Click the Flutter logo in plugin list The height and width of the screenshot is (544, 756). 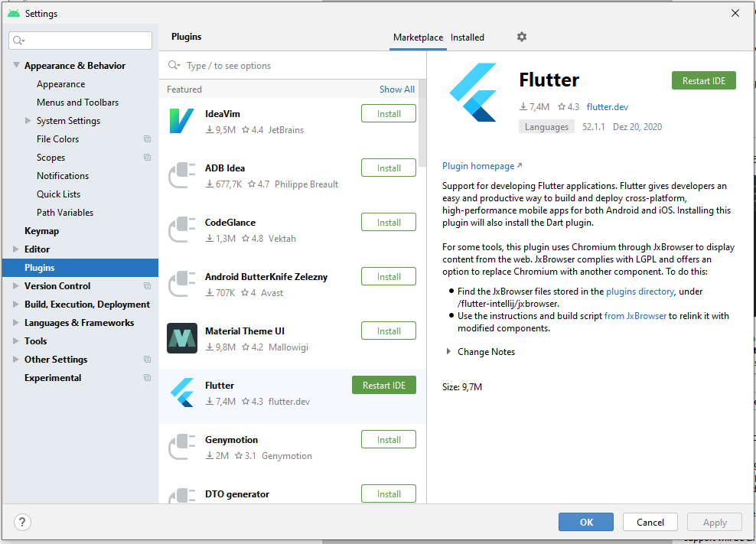pyautogui.click(x=182, y=393)
